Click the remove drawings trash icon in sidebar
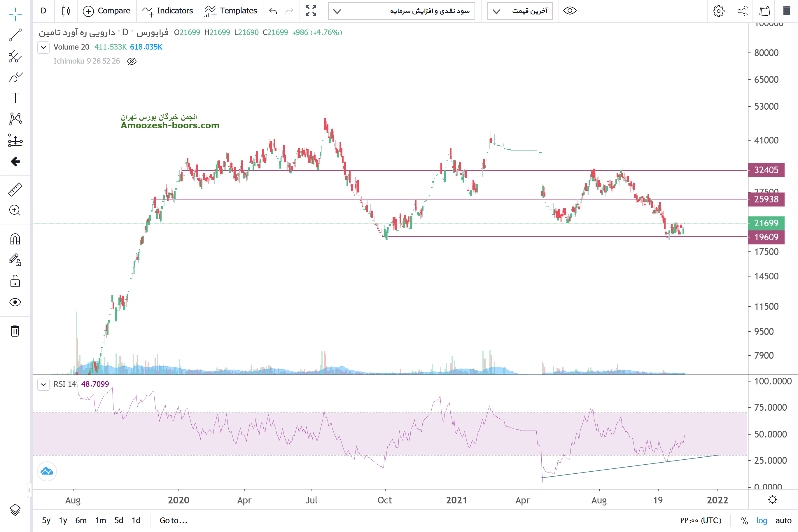This screenshot has width=798, height=532. (x=15, y=331)
